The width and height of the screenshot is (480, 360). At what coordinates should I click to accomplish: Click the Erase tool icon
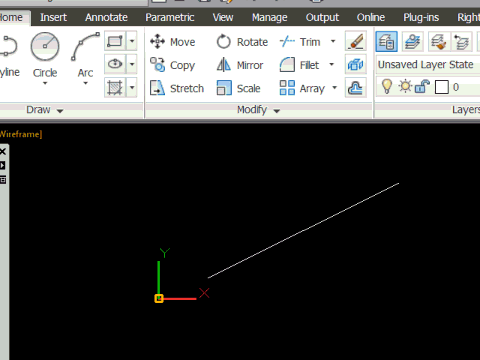point(356,41)
